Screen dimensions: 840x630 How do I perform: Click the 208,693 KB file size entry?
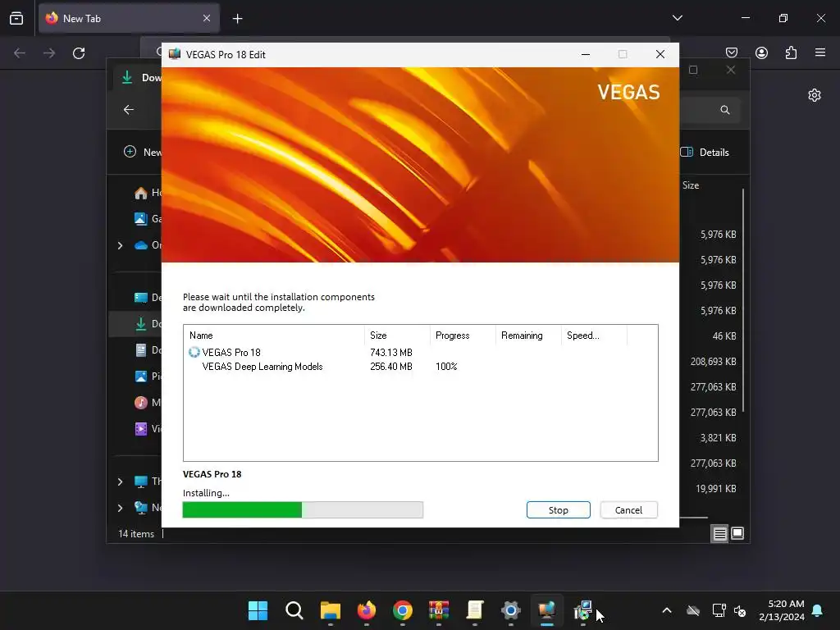pos(713,362)
